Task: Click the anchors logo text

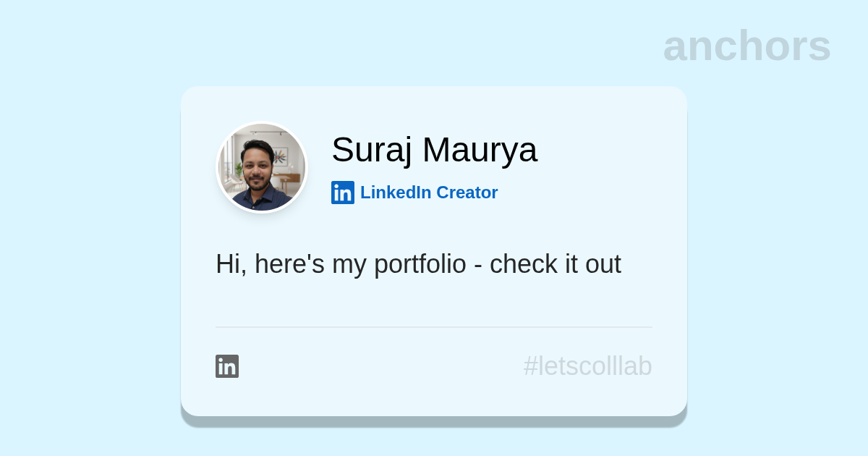Action: tap(746, 46)
